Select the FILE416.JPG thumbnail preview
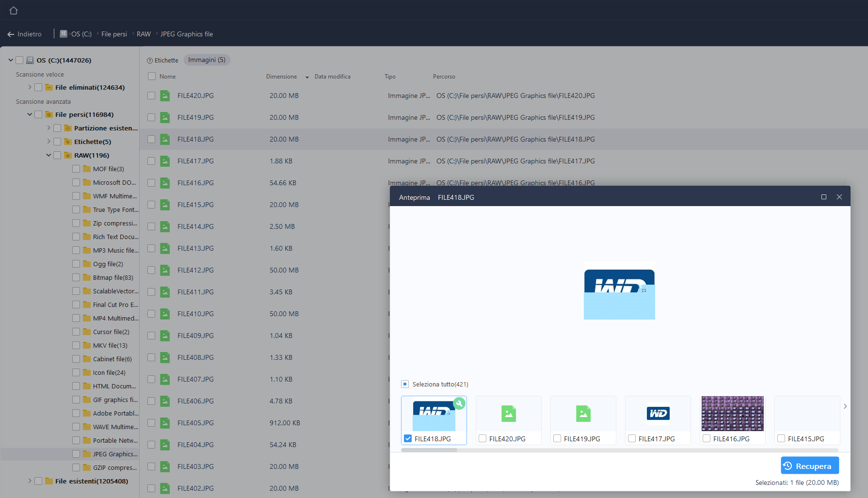868x498 pixels. point(732,414)
